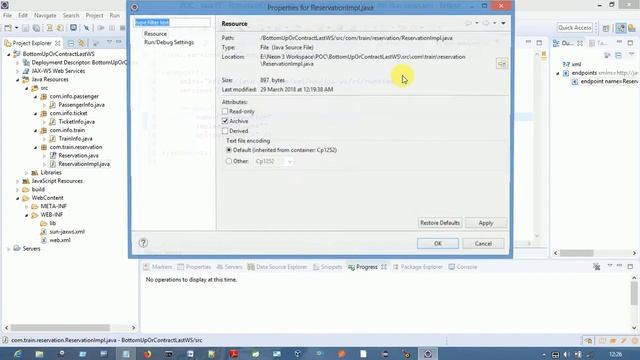Click the Apply button
The height and width of the screenshot is (360, 640).
pos(486,223)
